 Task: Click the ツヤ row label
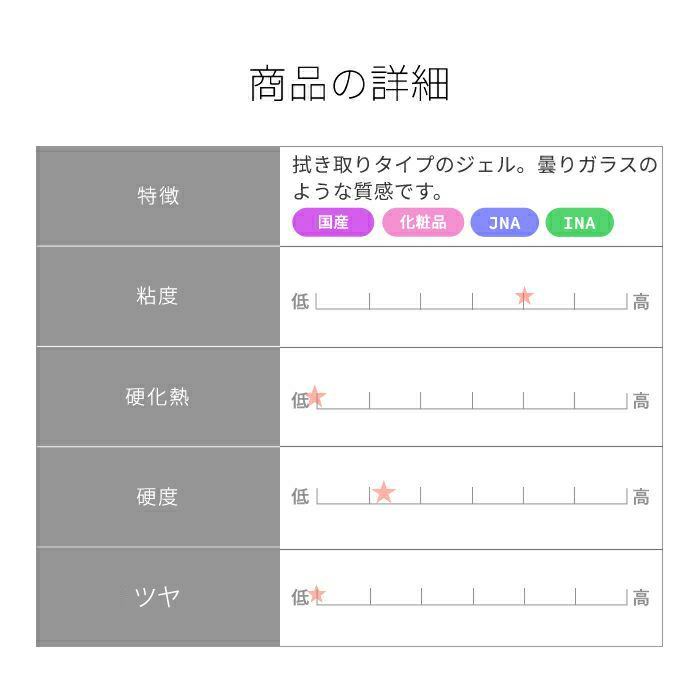(x=158, y=597)
